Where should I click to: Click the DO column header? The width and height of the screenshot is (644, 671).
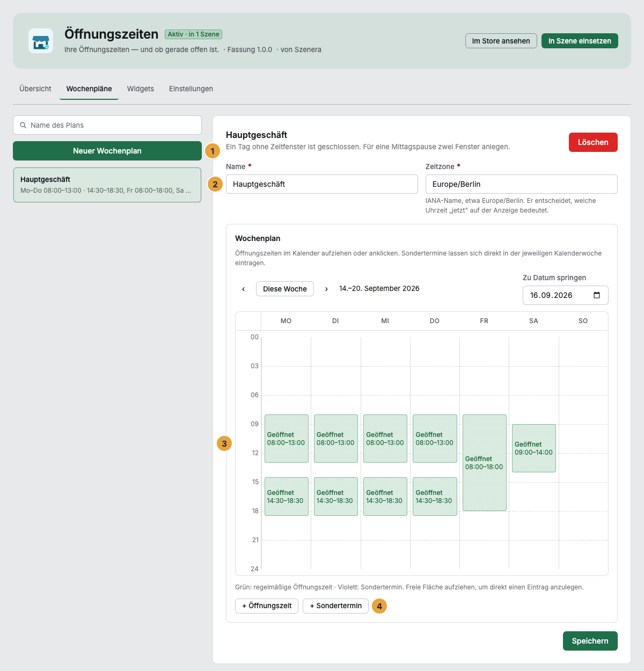click(x=435, y=321)
